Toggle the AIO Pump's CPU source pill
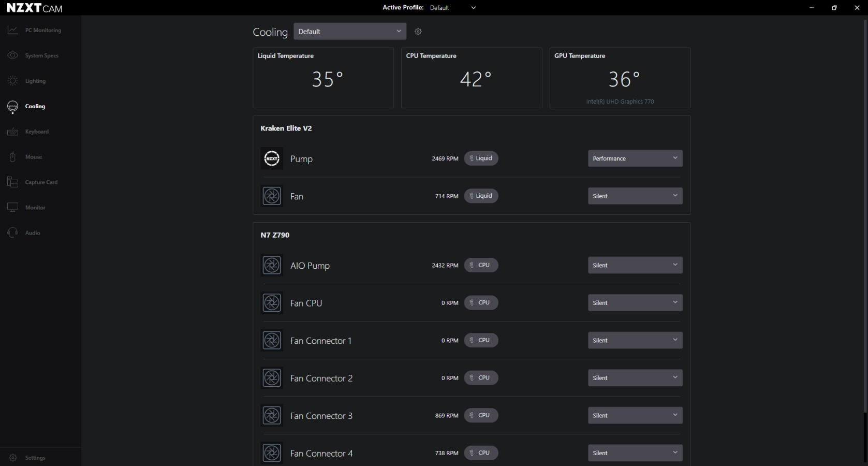Screen dimensions: 868x466 tap(481, 265)
